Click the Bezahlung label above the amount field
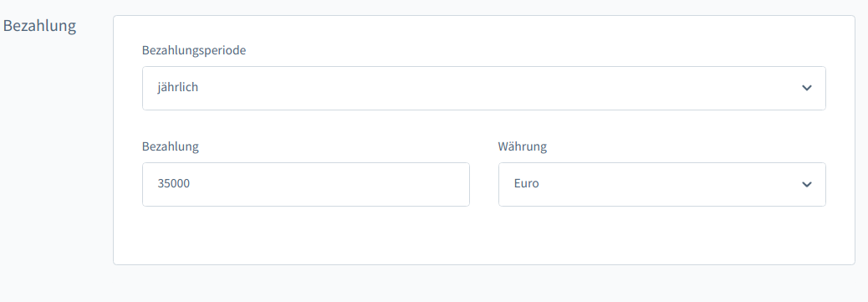The height and width of the screenshot is (302, 868). (170, 146)
